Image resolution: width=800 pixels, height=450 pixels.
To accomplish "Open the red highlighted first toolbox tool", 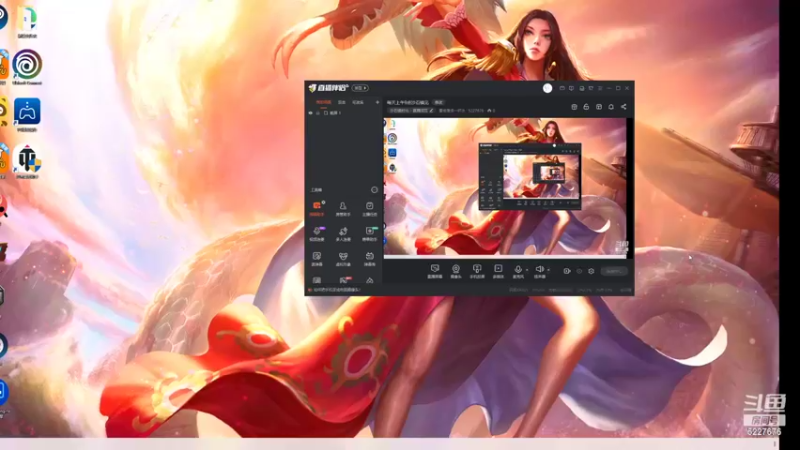I will point(317,208).
